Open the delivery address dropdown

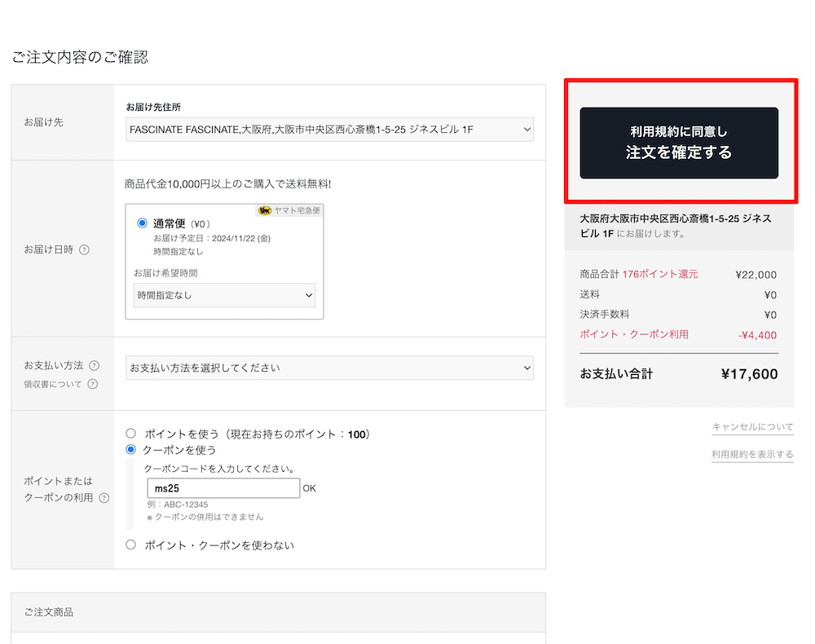(330, 129)
